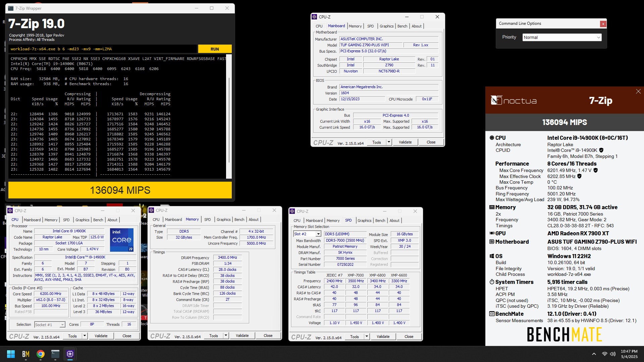This screenshot has height=362, width=644.
Task: Open Google Chrome from the taskbar
Action: pyautogui.click(x=41, y=354)
